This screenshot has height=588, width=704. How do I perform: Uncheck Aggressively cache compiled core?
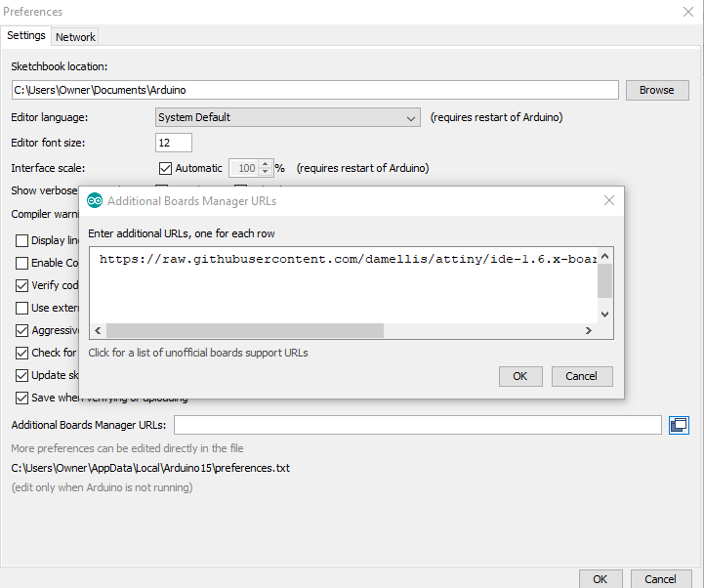tap(21, 330)
